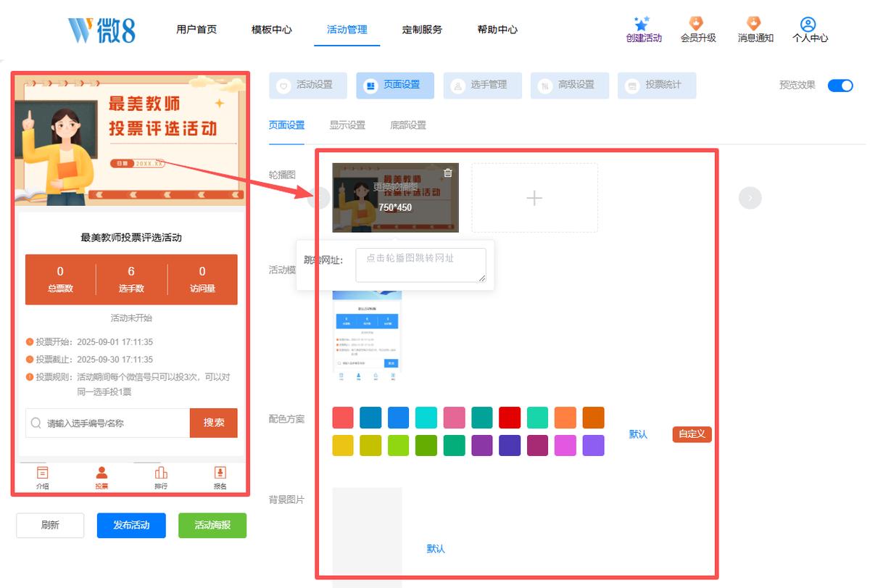The width and height of the screenshot is (870, 588).
Task: Switch to the 选手管理 tab
Action: [x=483, y=85]
